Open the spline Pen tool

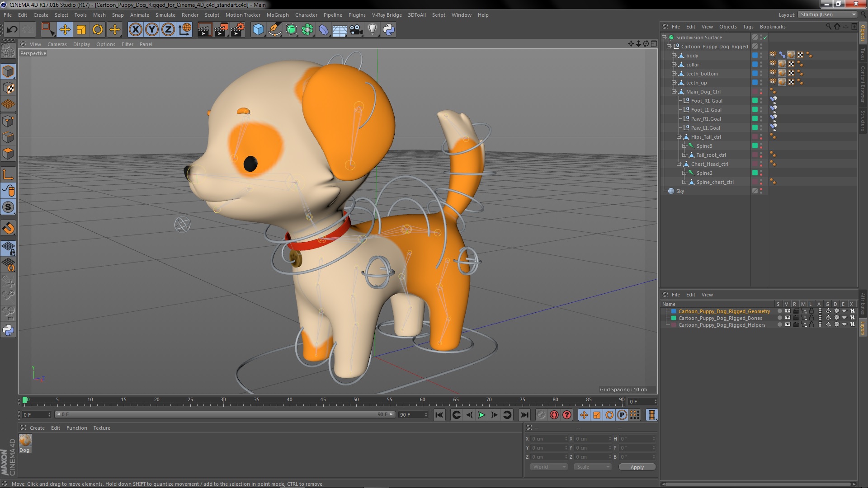pyautogui.click(x=274, y=30)
